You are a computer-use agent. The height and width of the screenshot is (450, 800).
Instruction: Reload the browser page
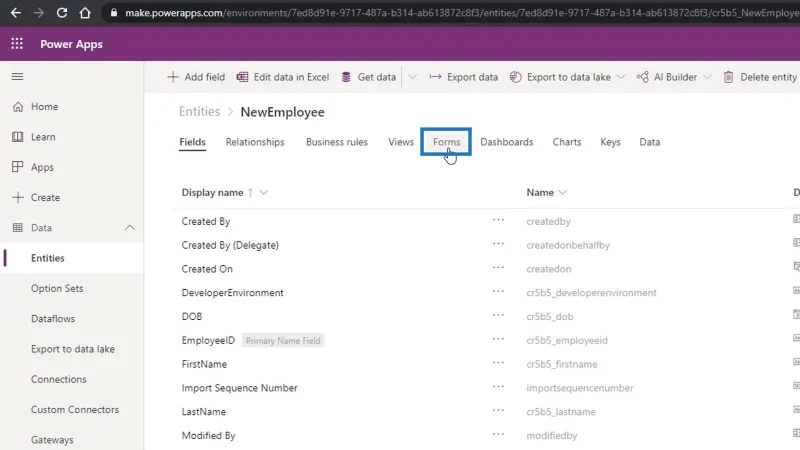coord(62,13)
